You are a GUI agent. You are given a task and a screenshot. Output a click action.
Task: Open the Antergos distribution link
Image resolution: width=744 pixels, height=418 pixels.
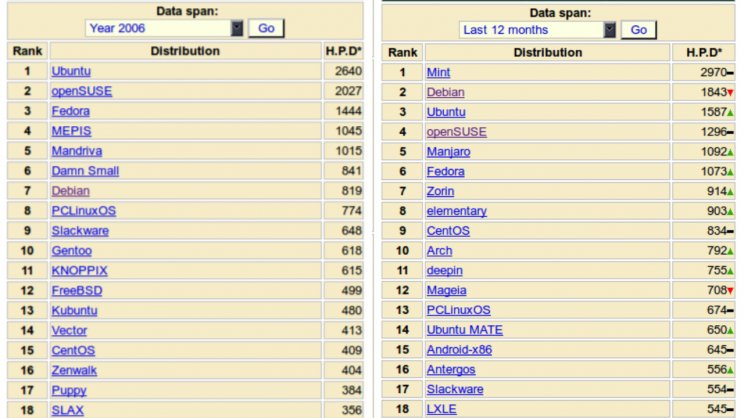point(451,370)
